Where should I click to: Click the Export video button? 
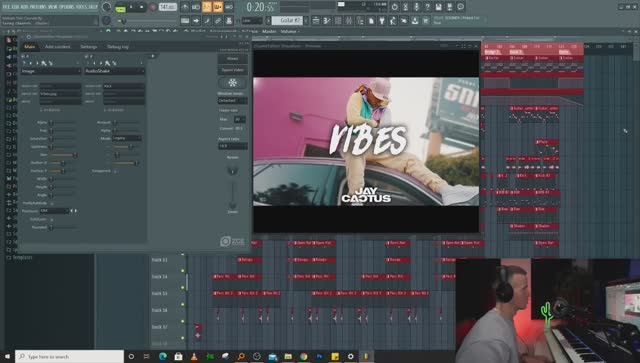coord(232,70)
